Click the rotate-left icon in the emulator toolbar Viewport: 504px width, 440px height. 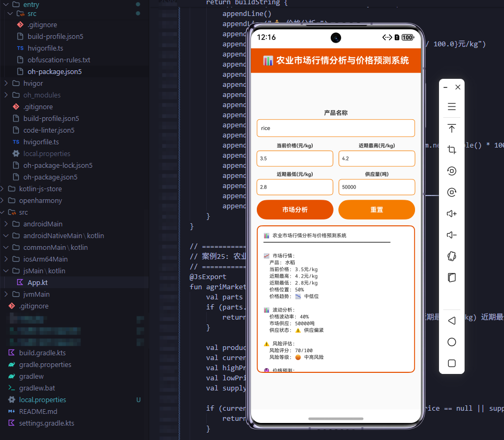click(452, 171)
